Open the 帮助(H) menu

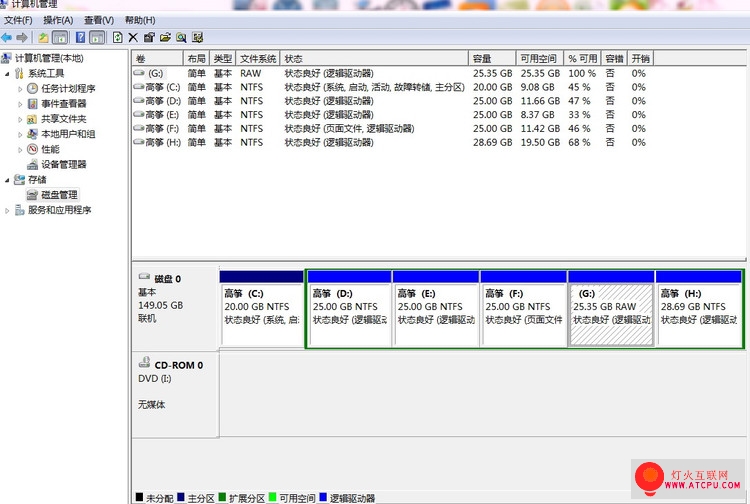pyautogui.click(x=140, y=20)
